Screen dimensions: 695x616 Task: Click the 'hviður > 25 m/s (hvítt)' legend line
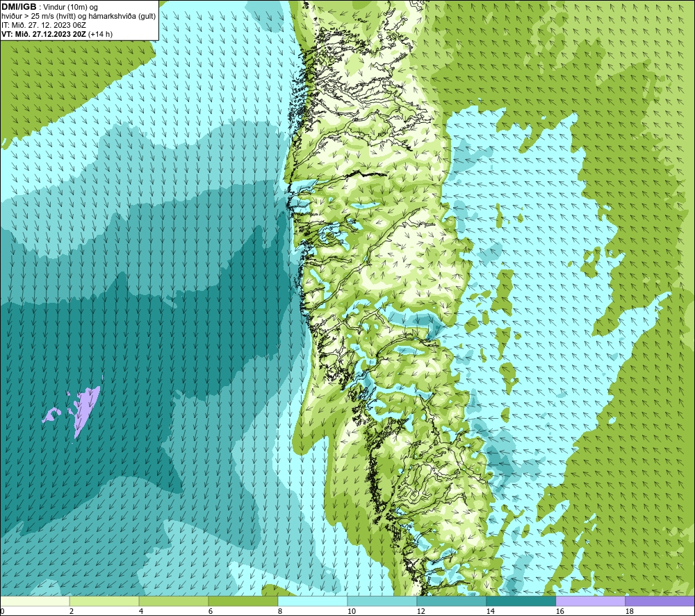point(79,17)
